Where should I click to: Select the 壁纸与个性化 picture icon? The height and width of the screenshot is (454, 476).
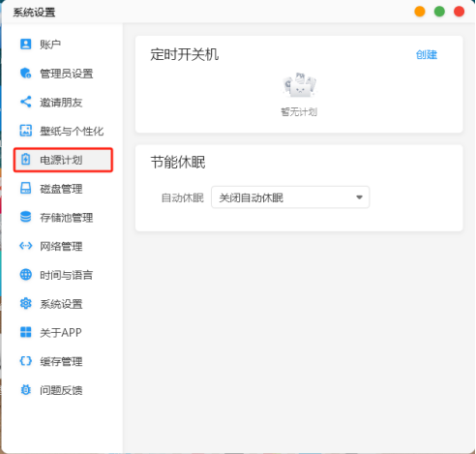(26, 131)
